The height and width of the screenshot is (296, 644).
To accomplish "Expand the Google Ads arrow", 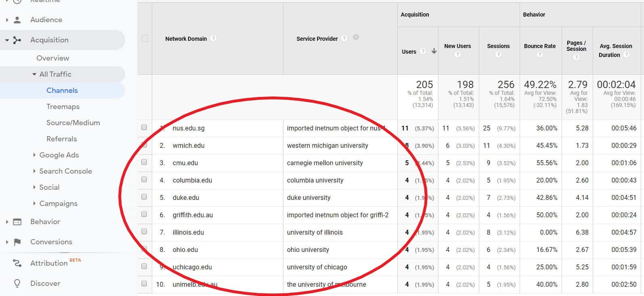I will [34, 155].
